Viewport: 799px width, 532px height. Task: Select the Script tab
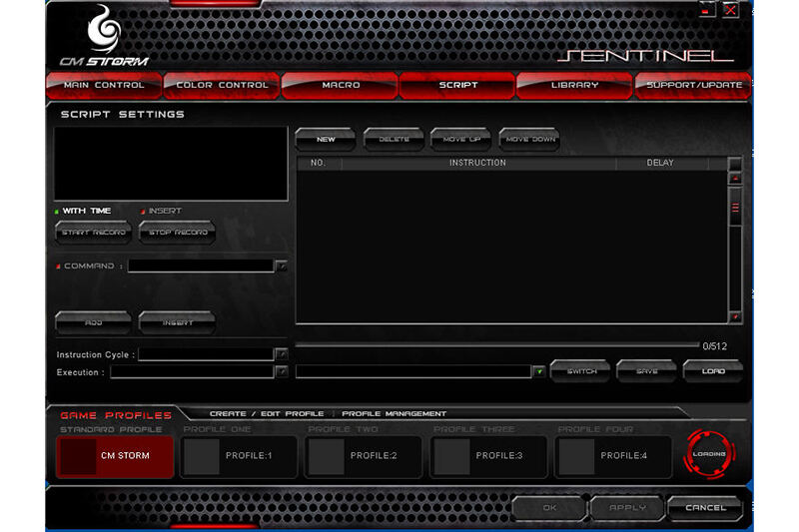[x=457, y=85]
